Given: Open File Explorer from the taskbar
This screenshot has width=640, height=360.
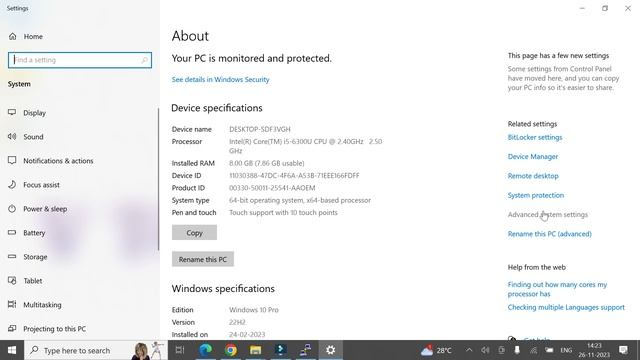Looking at the screenshot, I should tap(256, 350).
